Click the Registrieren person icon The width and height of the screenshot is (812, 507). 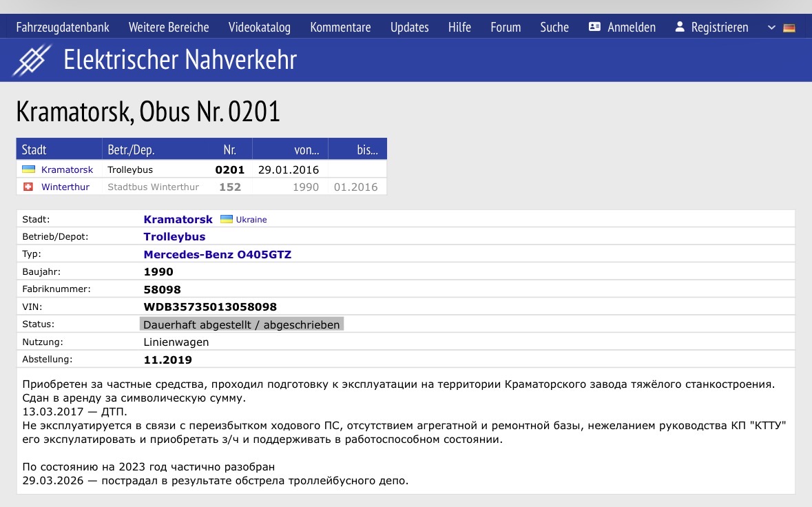(680, 27)
